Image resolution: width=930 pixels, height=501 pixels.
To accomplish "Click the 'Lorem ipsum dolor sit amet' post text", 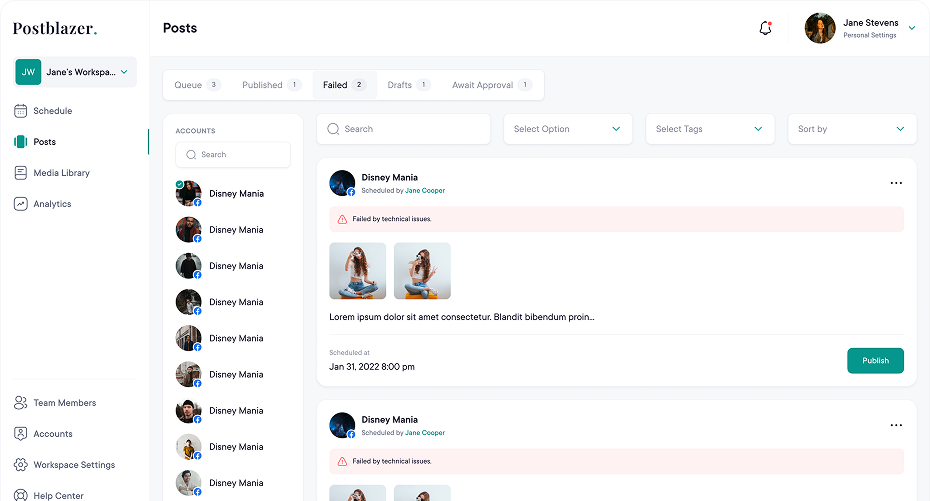I will (x=461, y=317).
